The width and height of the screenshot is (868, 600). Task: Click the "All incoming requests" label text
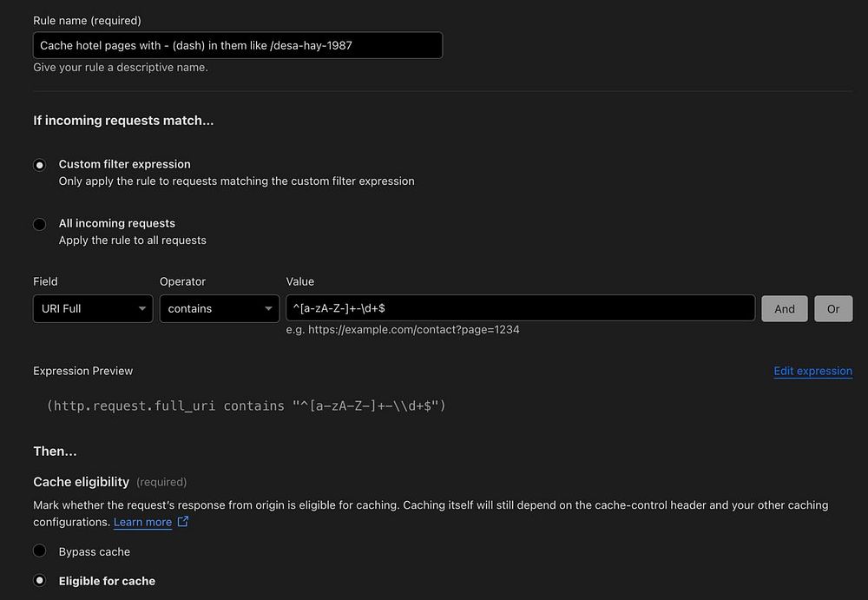[x=116, y=223]
